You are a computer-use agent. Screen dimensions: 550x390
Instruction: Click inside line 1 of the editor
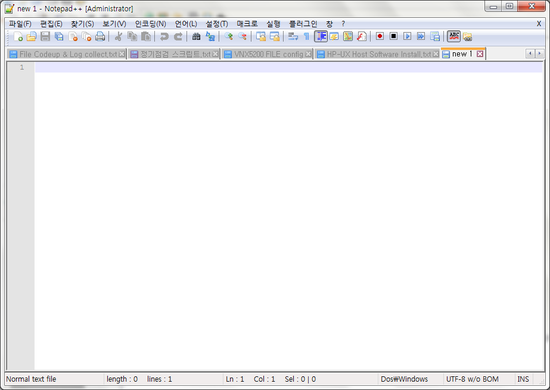coord(288,67)
